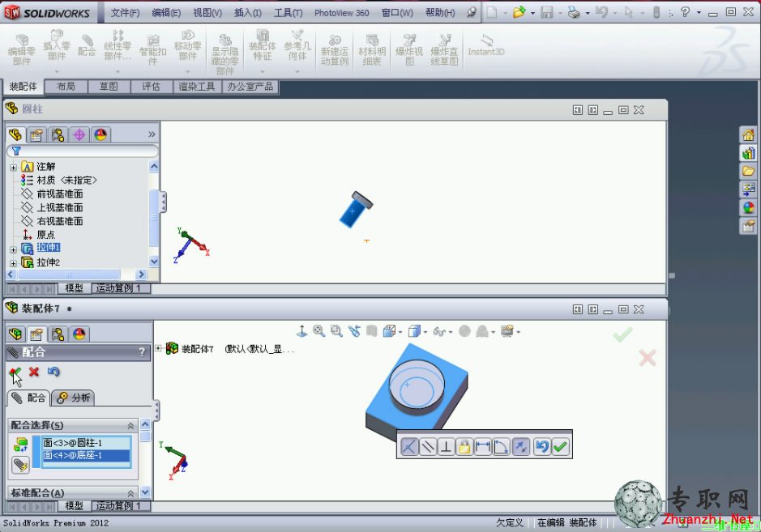Expand the 拉伸1 feature node
The width and height of the screenshot is (761, 532).
[x=13, y=249]
